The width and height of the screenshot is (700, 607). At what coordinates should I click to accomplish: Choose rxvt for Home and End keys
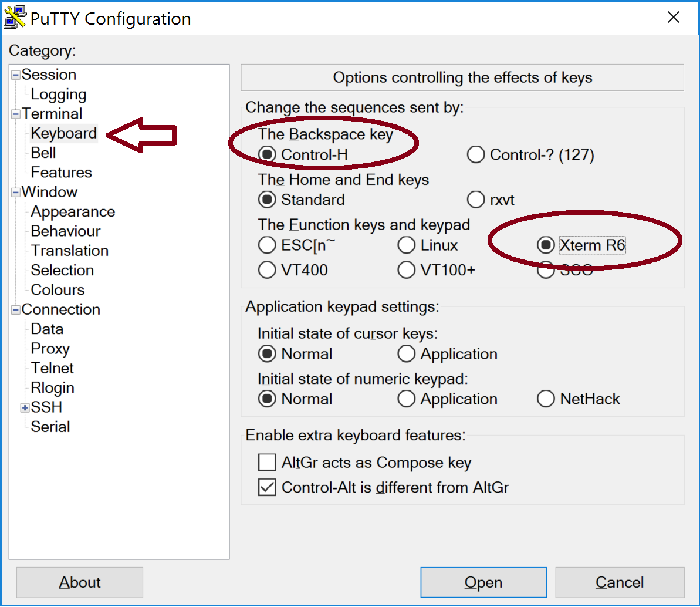point(475,200)
